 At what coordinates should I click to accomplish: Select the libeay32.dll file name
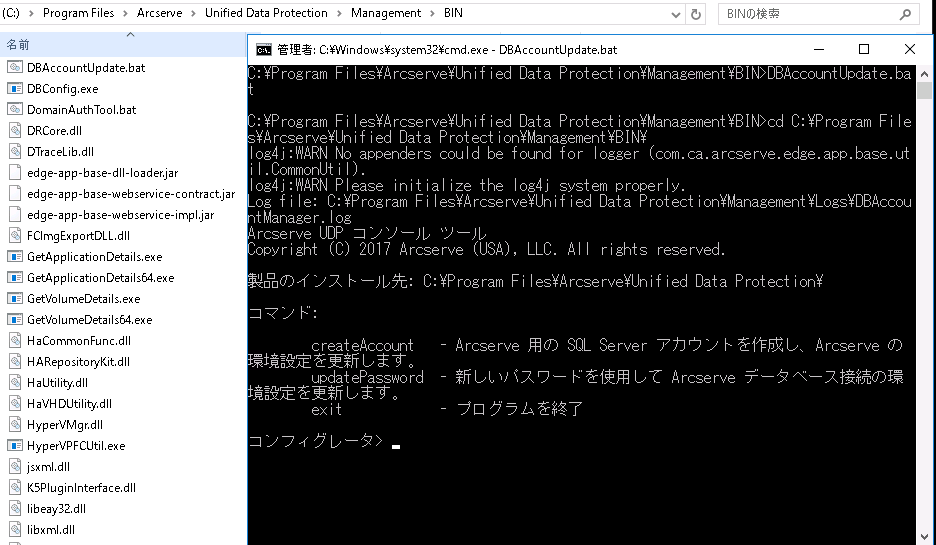pos(56,509)
